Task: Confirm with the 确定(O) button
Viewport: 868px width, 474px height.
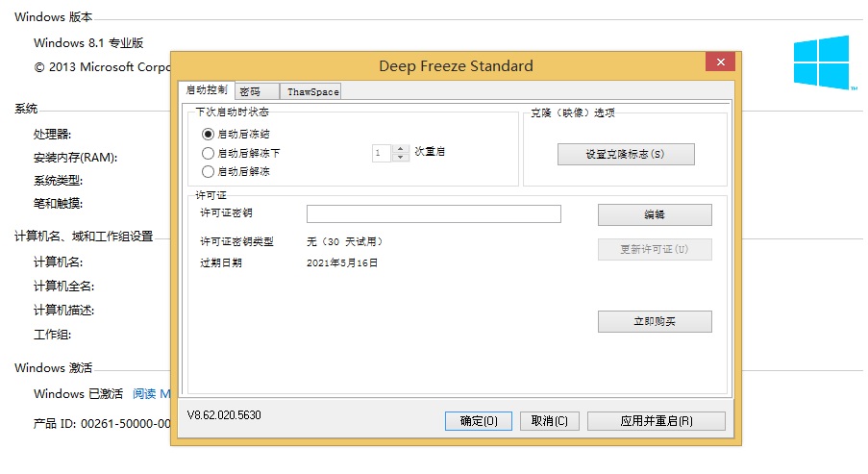Action: 479,421
